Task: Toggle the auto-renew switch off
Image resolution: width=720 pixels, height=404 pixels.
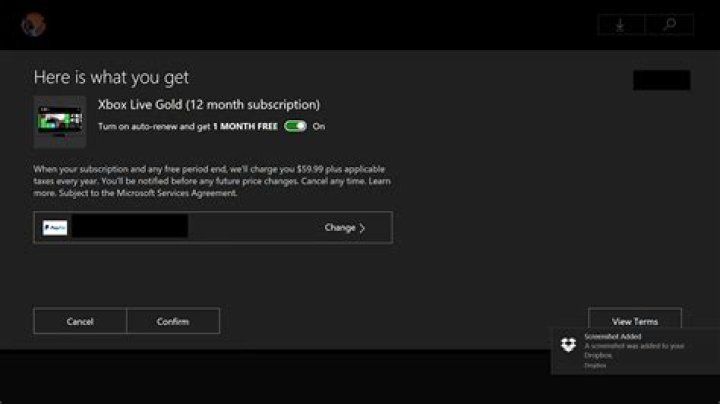Action: 295,127
